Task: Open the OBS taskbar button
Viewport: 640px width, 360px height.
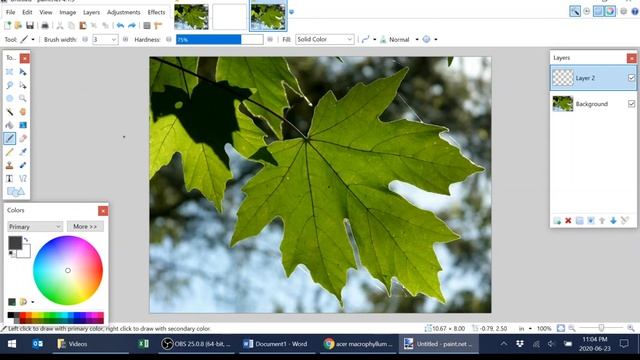Action: pos(197,344)
